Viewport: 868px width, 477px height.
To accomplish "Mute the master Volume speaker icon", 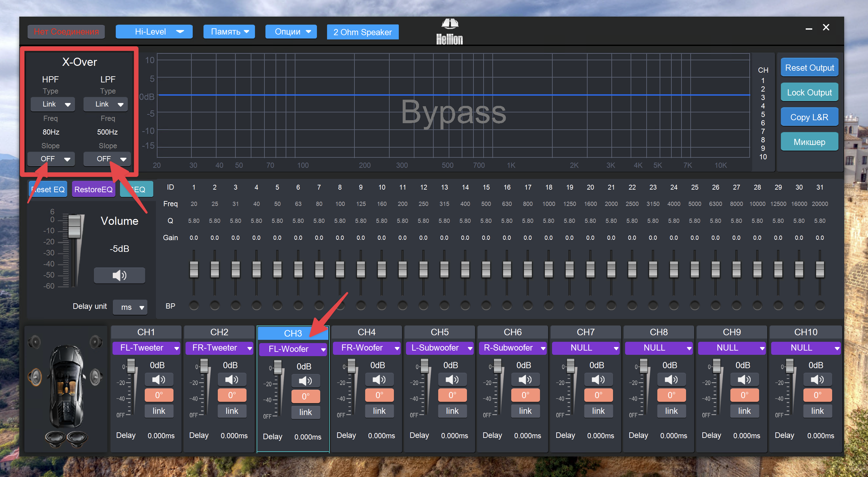I will pyautogui.click(x=119, y=275).
